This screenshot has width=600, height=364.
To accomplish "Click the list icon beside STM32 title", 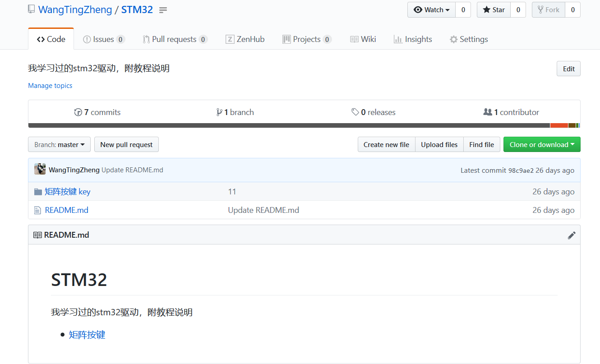I will 163,10.
